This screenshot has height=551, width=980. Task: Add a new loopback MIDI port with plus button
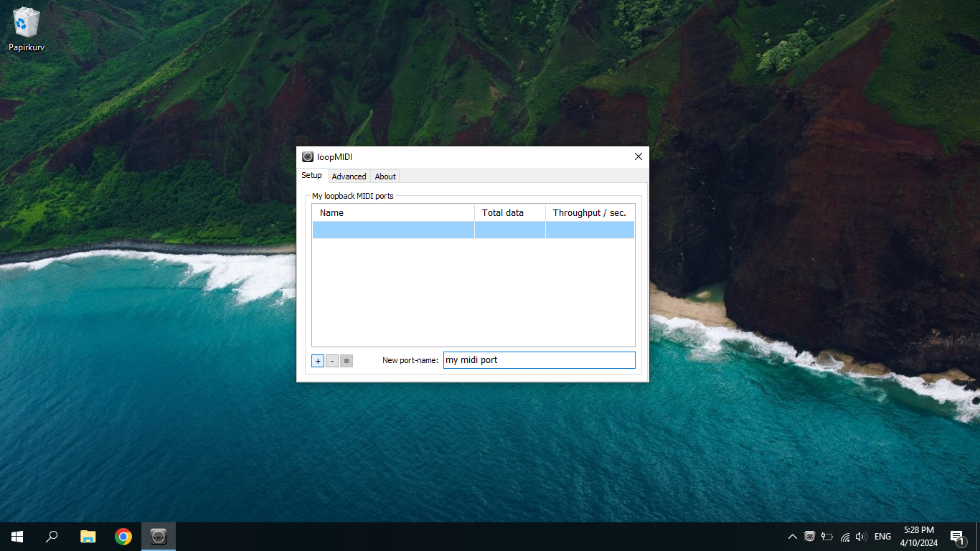pyautogui.click(x=318, y=361)
